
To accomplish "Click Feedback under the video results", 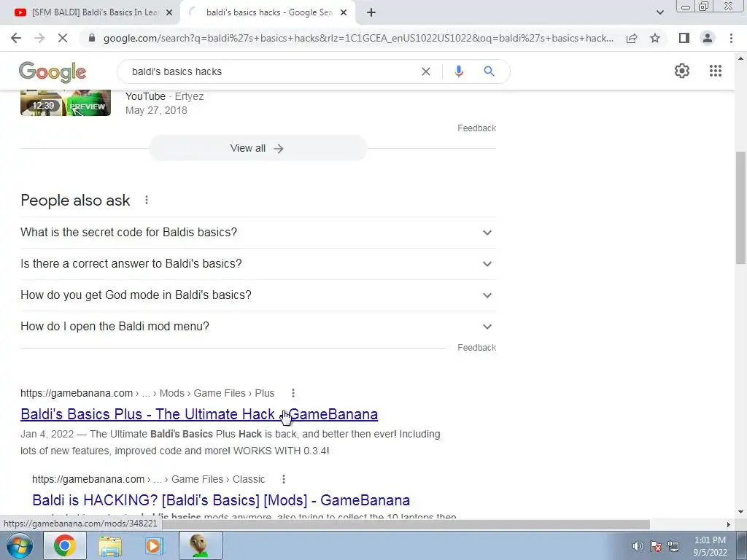I will pyautogui.click(x=476, y=128).
